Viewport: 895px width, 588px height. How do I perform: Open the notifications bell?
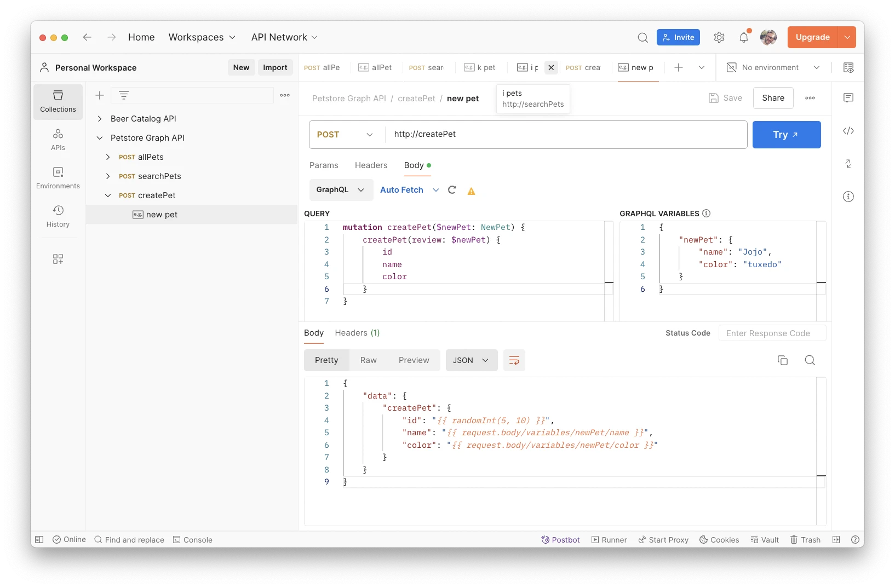[743, 37]
